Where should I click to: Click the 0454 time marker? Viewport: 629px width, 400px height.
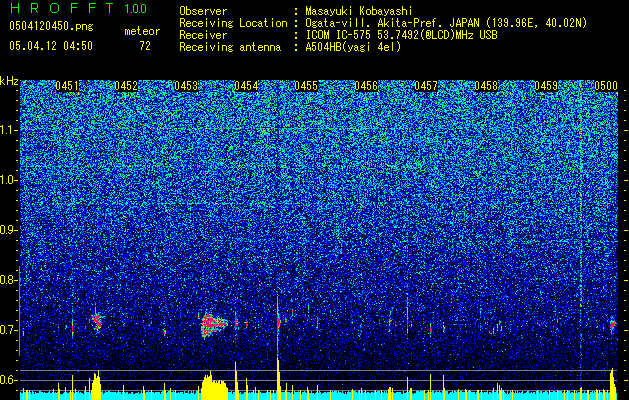246,86
